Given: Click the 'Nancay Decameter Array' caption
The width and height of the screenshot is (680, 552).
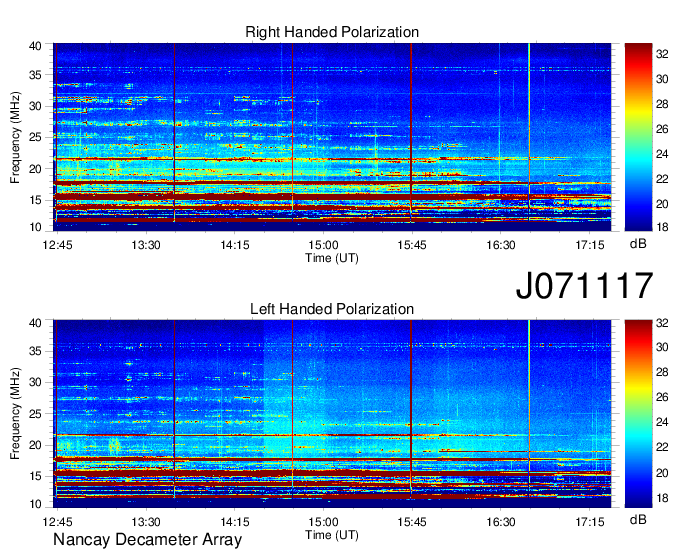Looking at the screenshot, I should [x=147, y=539].
